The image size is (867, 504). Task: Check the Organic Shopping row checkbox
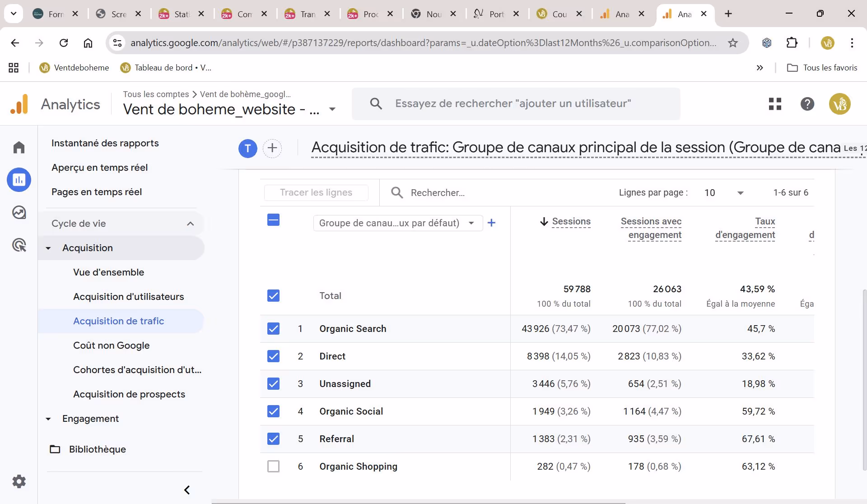pyautogui.click(x=273, y=466)
